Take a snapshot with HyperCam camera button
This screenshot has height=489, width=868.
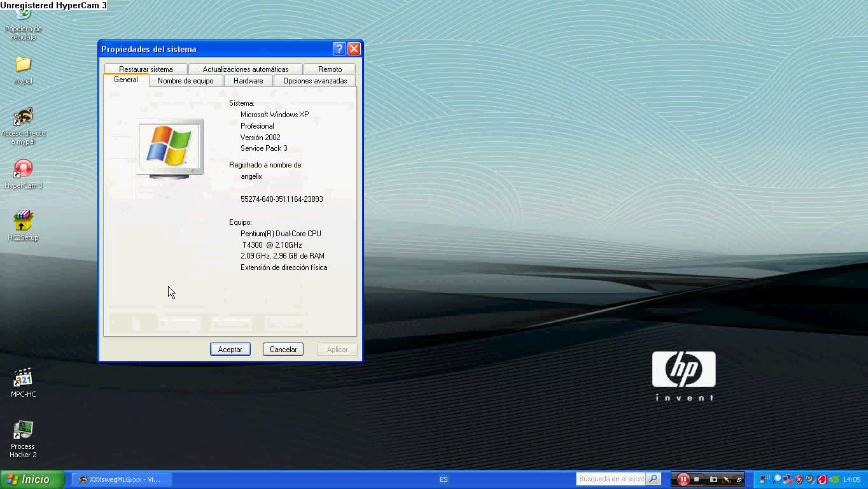coord(713,479)
